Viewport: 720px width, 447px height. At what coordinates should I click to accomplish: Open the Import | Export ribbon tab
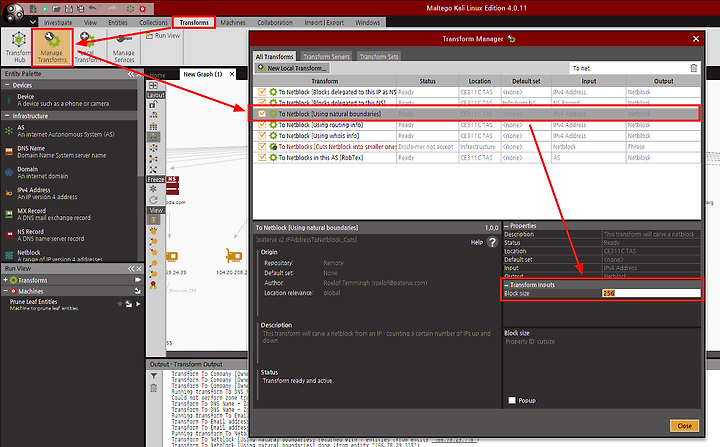324,23
